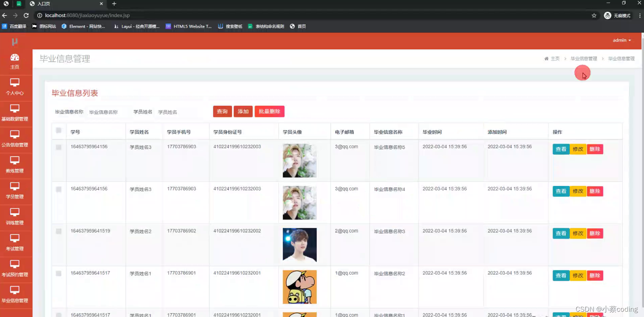Open the 百度翻译 bookmark
This screenshot has height=317, width=644.
pyautogui.click(x=14, y=26)
